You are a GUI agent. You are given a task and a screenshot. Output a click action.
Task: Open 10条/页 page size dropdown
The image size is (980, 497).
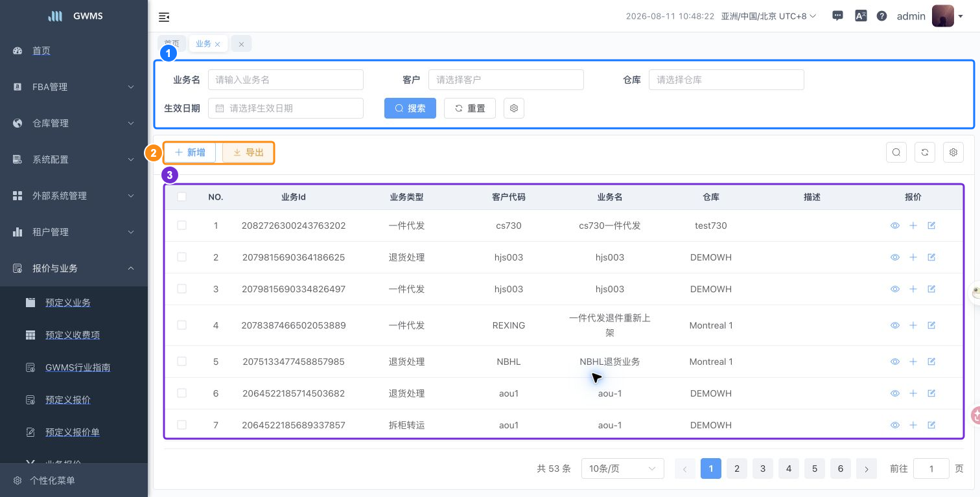pos(623,468)
